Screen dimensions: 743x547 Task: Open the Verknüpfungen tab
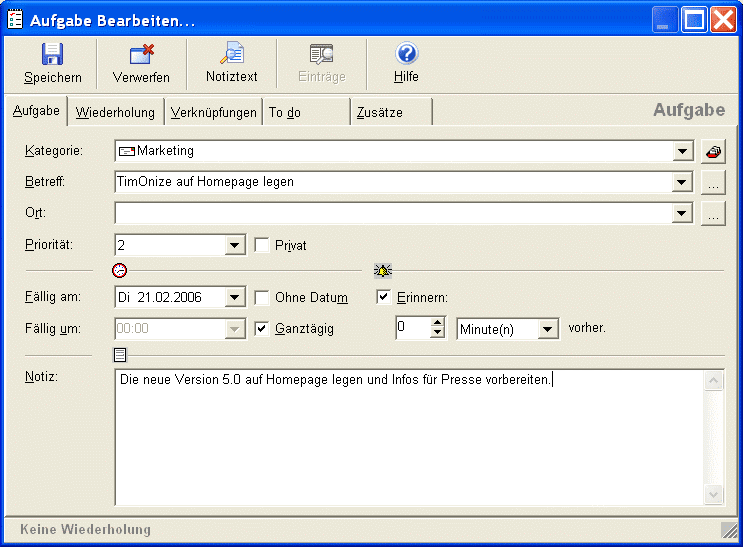[x=213, y=113]
